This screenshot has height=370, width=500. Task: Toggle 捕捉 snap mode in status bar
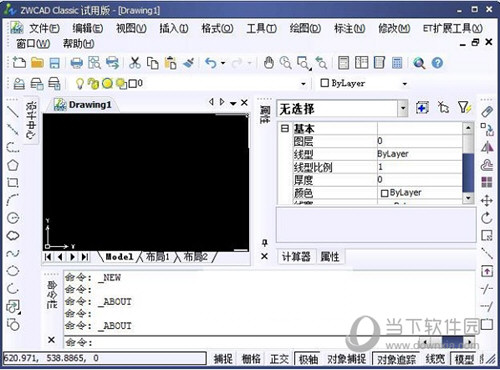[223, 359]
